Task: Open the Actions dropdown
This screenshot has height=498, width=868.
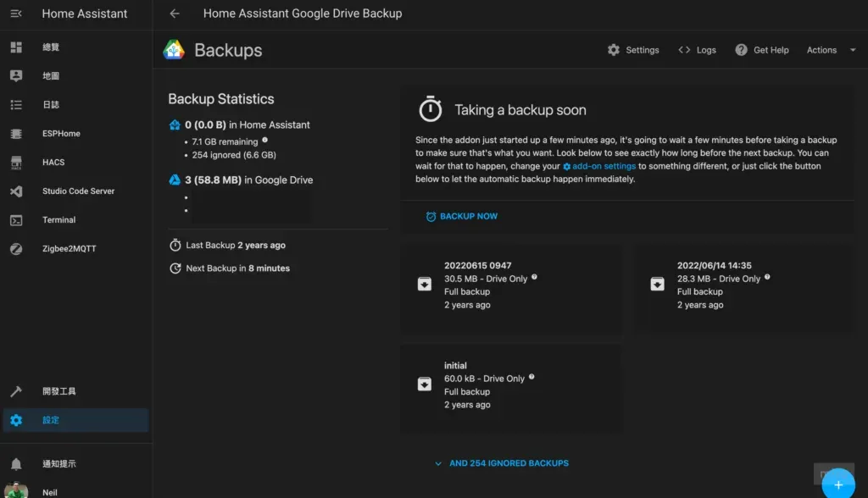Action: pyautogui.click(x=826, y=49)
